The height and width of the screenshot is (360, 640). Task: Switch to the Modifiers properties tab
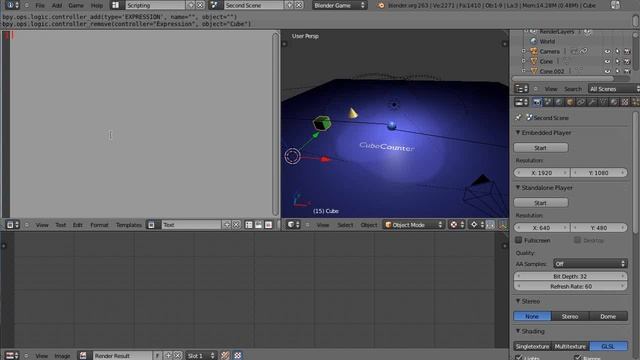tap(592, 102)
